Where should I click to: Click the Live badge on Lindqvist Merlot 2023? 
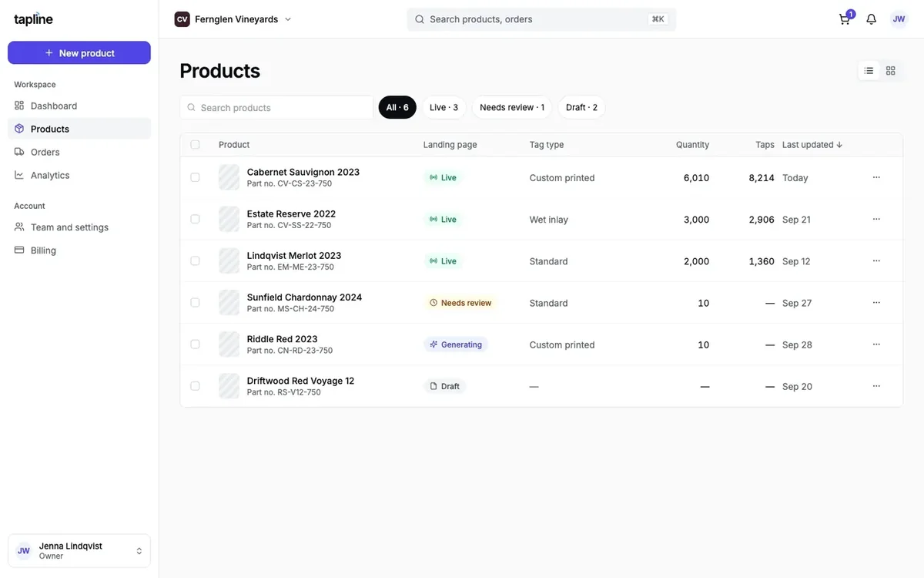click(443, 261)
